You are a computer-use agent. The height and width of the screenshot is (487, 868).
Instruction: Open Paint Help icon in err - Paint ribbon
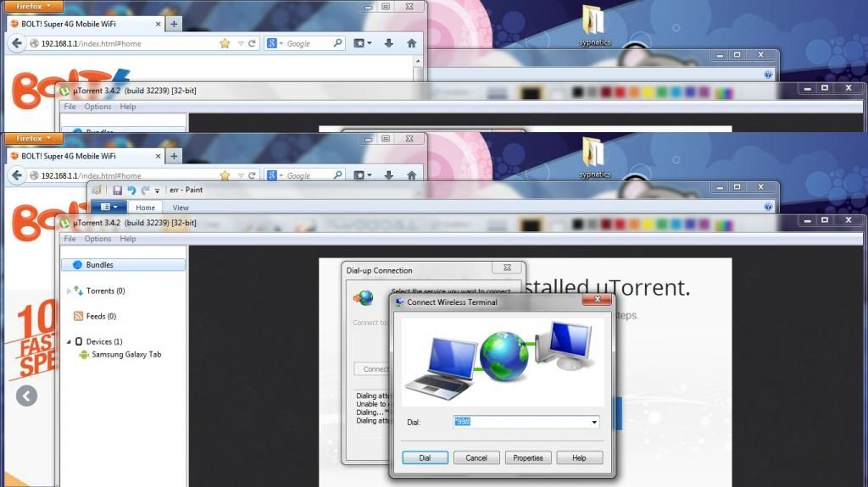768,207
